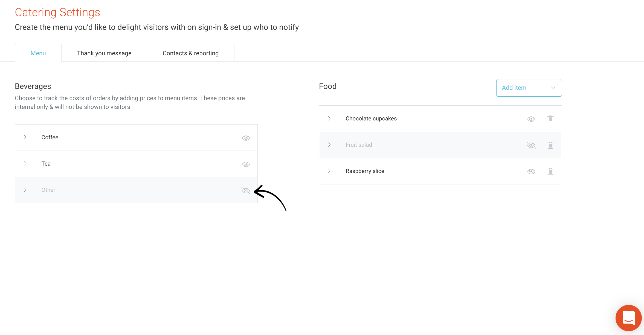
Task: Hide the Coffee beverage item
Action: (x=246, y=138)
